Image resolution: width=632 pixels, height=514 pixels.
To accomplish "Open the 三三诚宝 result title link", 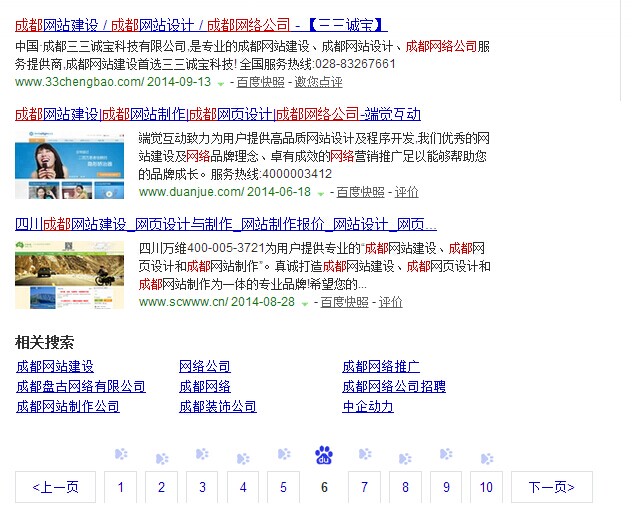I will coord(201,25).
